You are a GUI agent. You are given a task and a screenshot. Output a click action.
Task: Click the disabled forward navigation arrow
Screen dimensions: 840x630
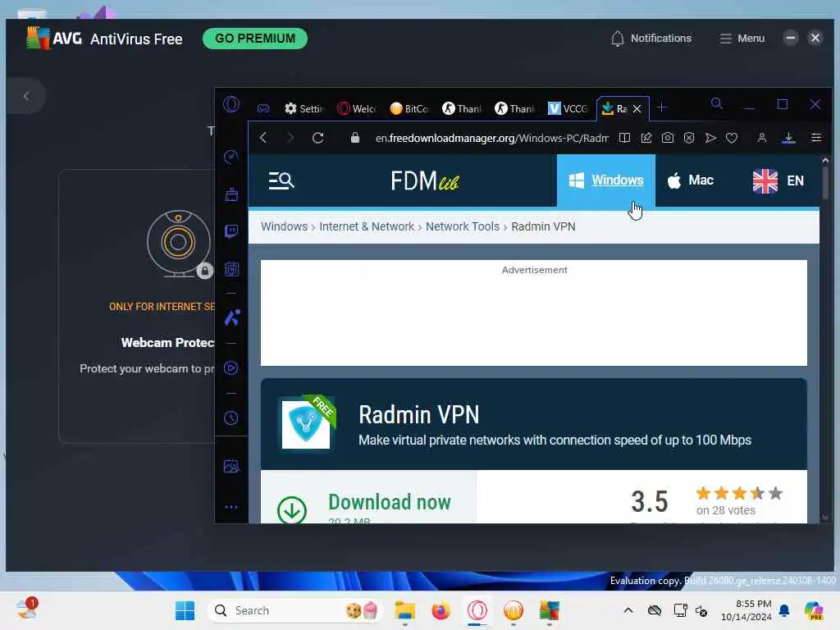coord(290,138)
